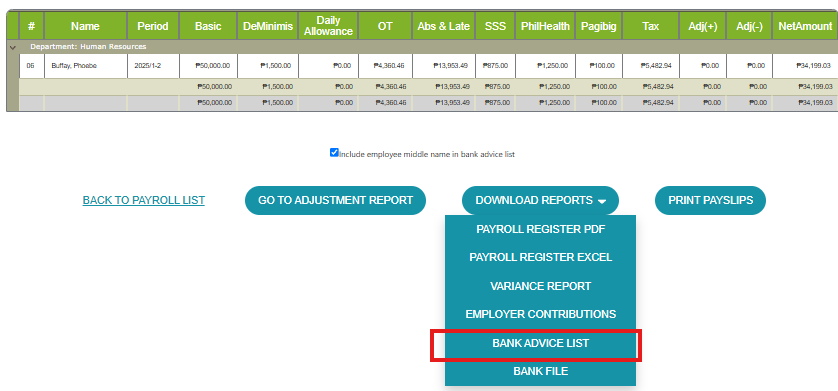The height and width of the screenshot is (391, 838).
Task: Click the Adj(-) column header
Action: tap(749, 26)
